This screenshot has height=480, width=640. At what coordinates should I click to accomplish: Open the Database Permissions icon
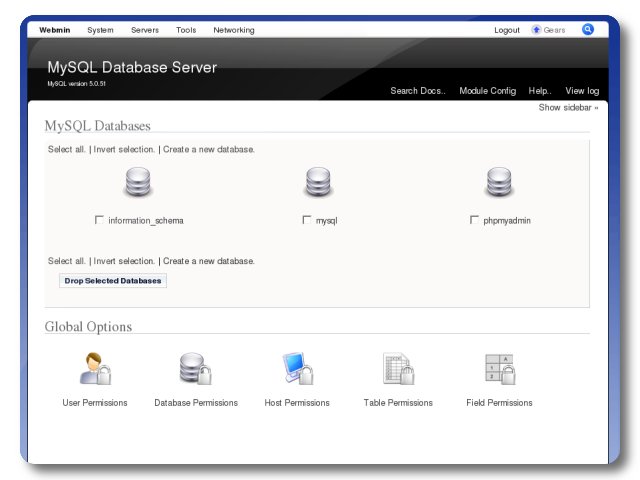tap(196, 369)
